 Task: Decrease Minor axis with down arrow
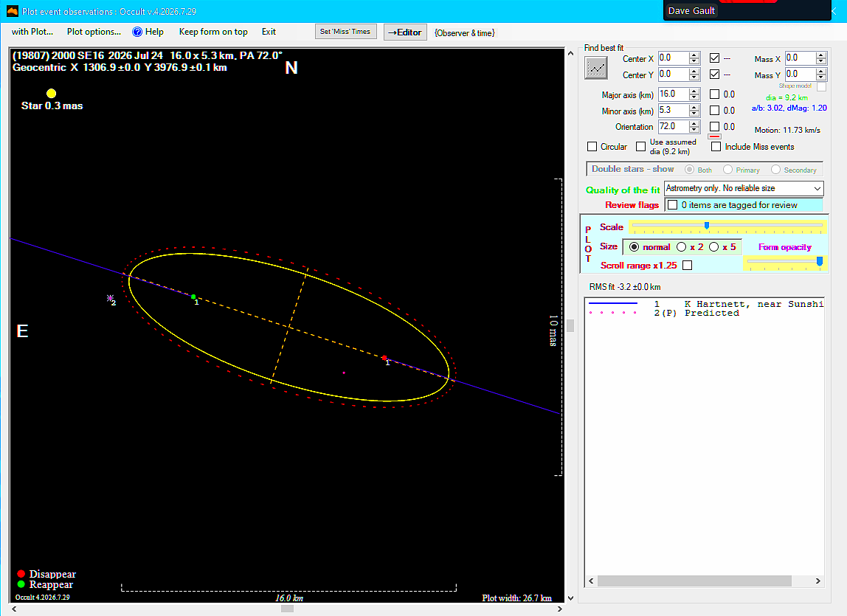(x=695, y=114)
